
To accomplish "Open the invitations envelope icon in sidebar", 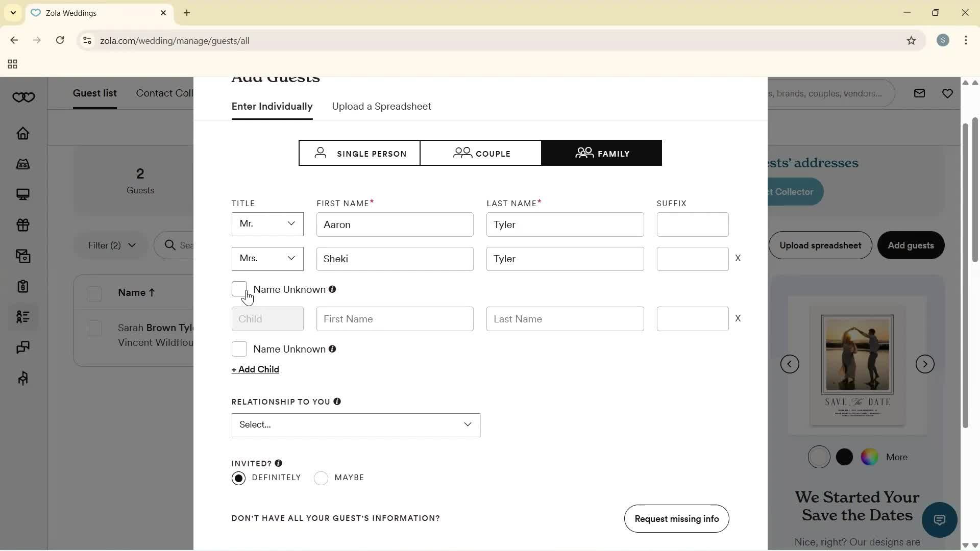I will [x=23, y=256].
